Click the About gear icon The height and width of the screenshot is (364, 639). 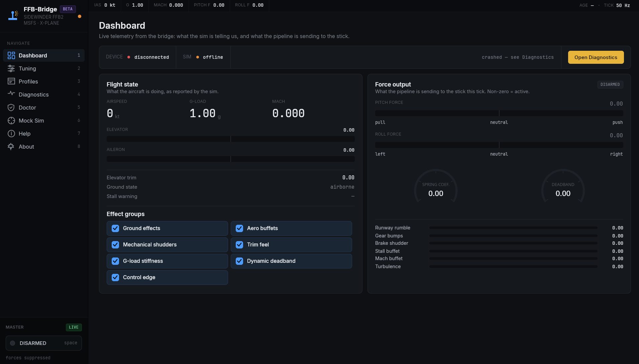tap(11, 147)
